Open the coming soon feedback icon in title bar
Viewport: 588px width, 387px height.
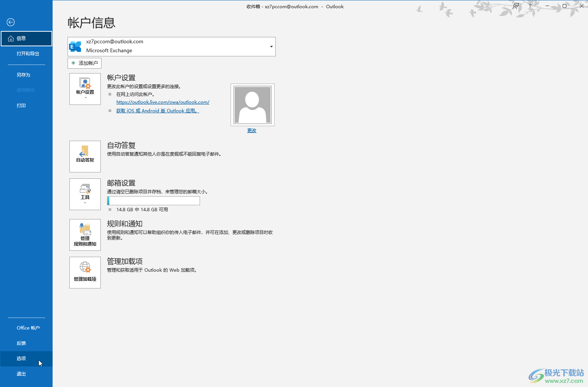[516, 6]
